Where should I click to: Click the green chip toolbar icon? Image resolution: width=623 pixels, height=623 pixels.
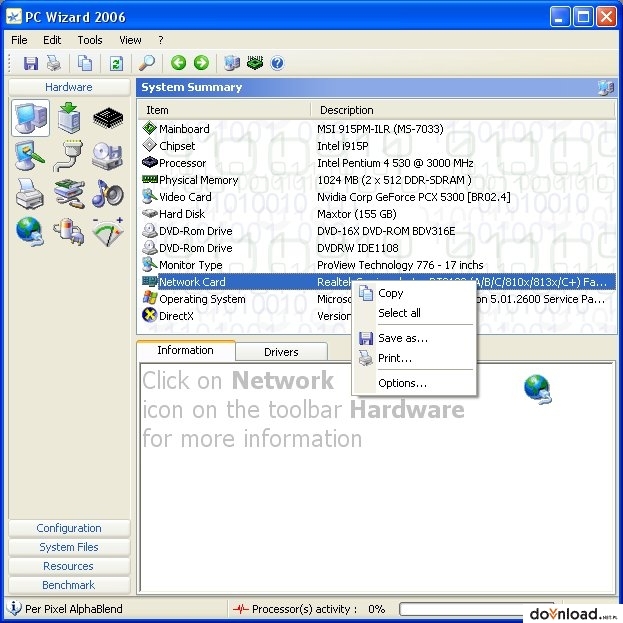[x=255, y=63]
